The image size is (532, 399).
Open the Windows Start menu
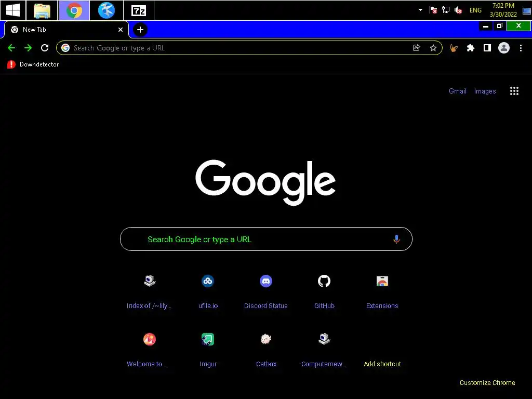[13, 10]
